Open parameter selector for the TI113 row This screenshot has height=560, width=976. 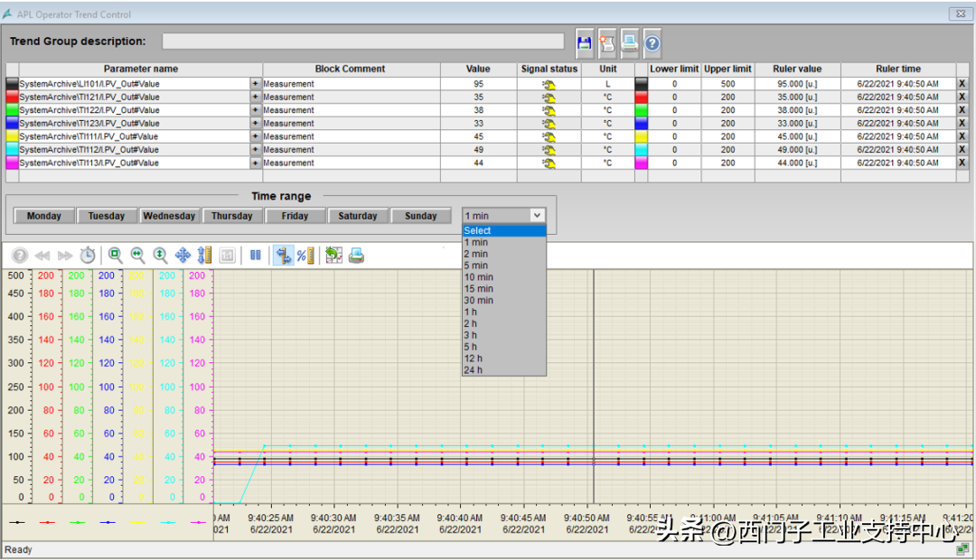(x=255, y=163)
